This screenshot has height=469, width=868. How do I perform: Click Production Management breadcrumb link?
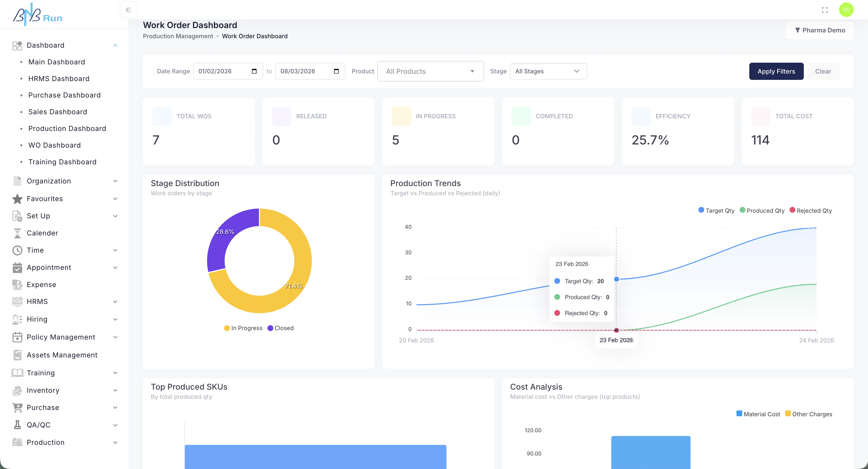pyautogui.click(x=178, y=36)
